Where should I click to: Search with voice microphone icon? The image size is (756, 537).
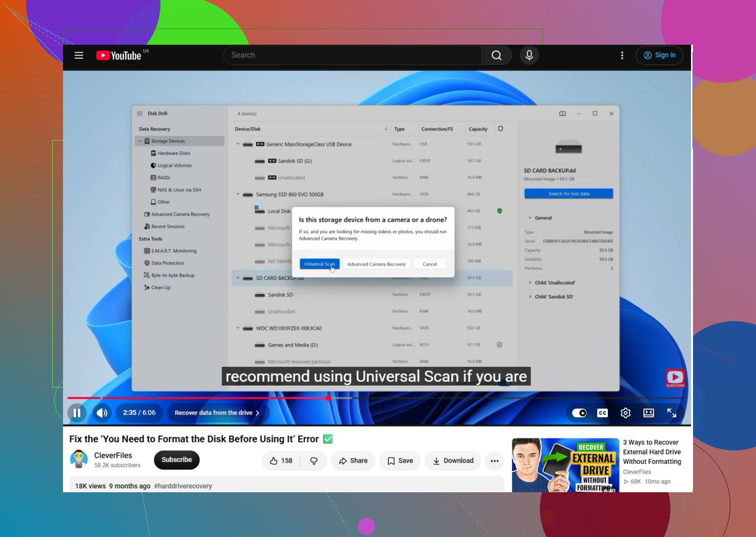[529, 55]
